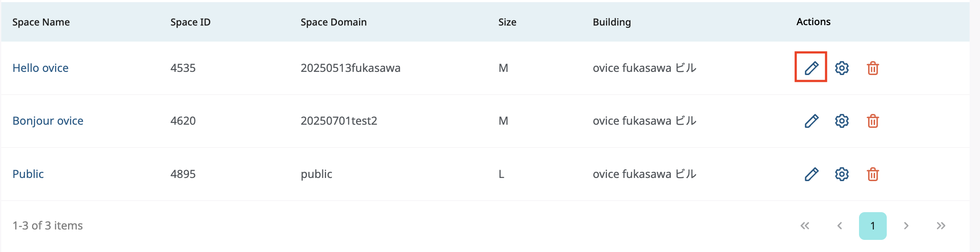The image size is (980, 252).
Task: Go to next page arrow
Action: click(x=906, y=226)
